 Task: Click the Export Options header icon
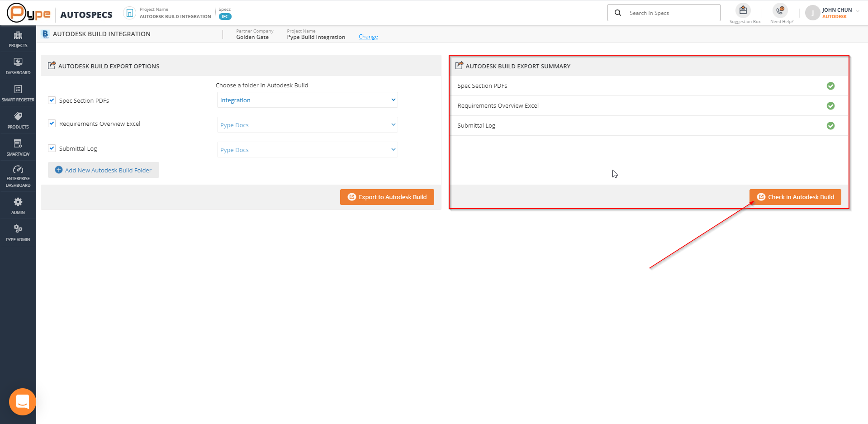[x=52, y=66]
